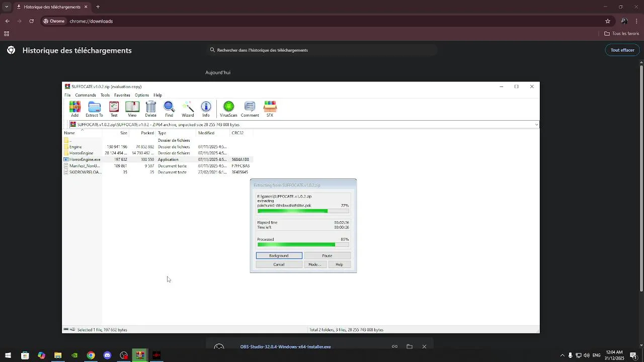Open the File menu in WinRAR
Image resolution: width=644 pixels, height=362 pixels.
click(x=67, y=95)
